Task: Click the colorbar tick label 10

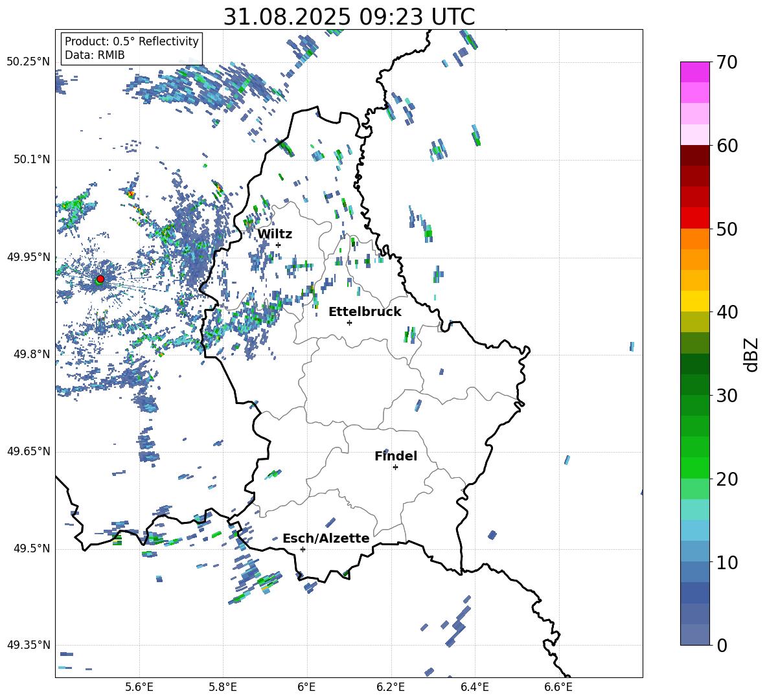Action: [x=727, y=562]
